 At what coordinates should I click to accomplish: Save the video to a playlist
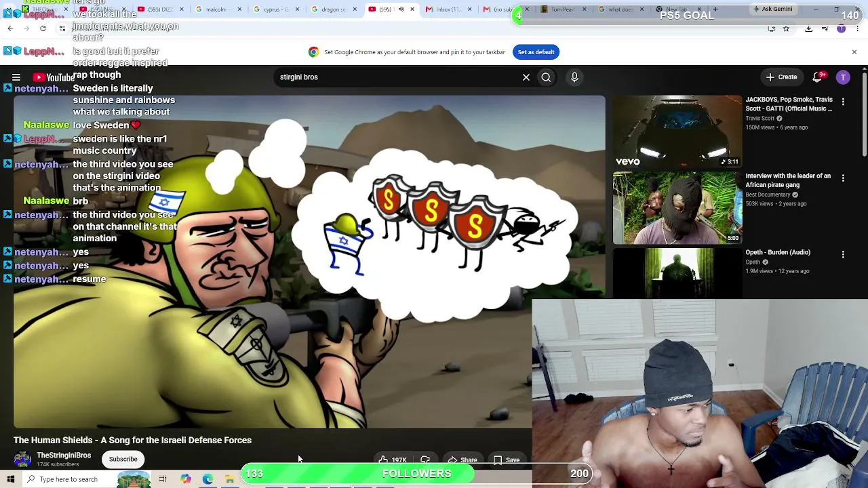[x=507, y=460]
